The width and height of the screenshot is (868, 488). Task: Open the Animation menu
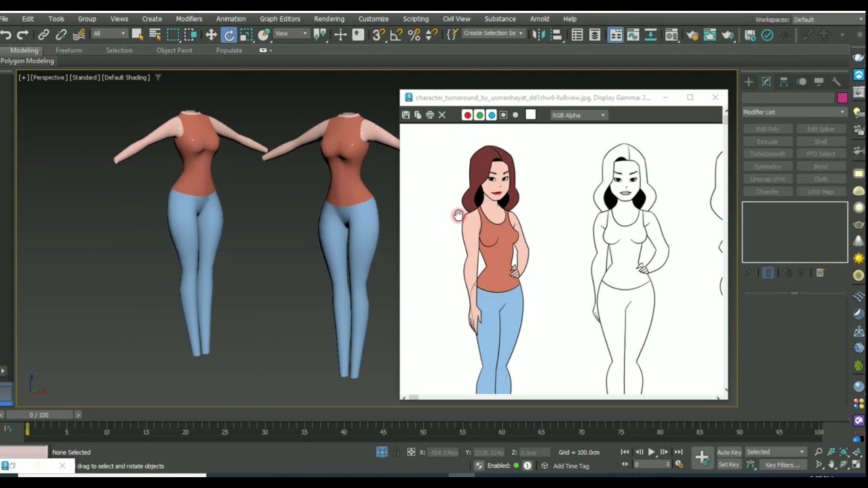pyautogui.click(x=231, y=19)
